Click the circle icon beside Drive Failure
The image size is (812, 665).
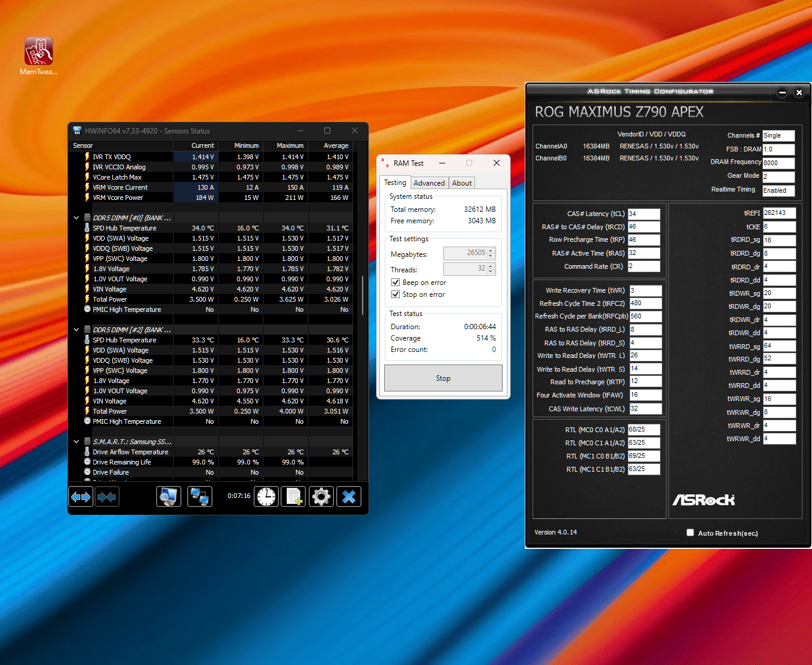coord(87,472)
